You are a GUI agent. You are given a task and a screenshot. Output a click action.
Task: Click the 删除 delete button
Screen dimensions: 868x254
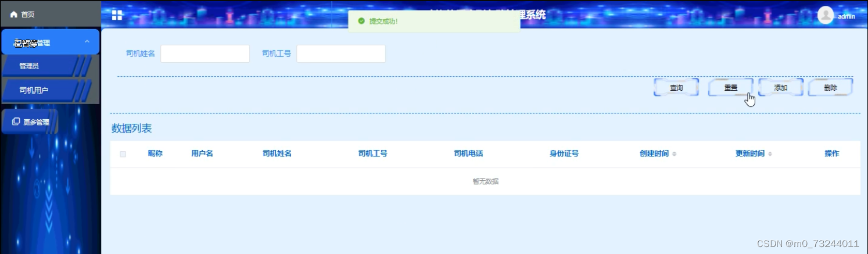point(831,88)
